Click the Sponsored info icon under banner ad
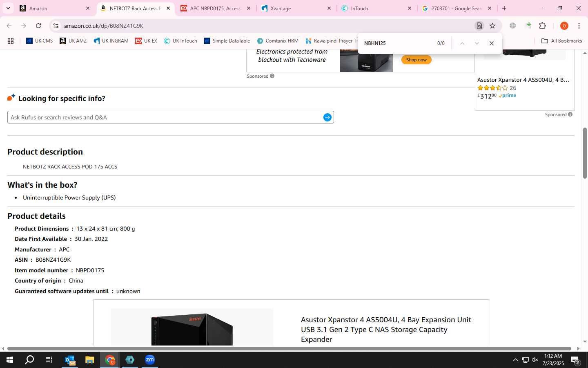Screen dimensions: 588x368 click(272, 76)
